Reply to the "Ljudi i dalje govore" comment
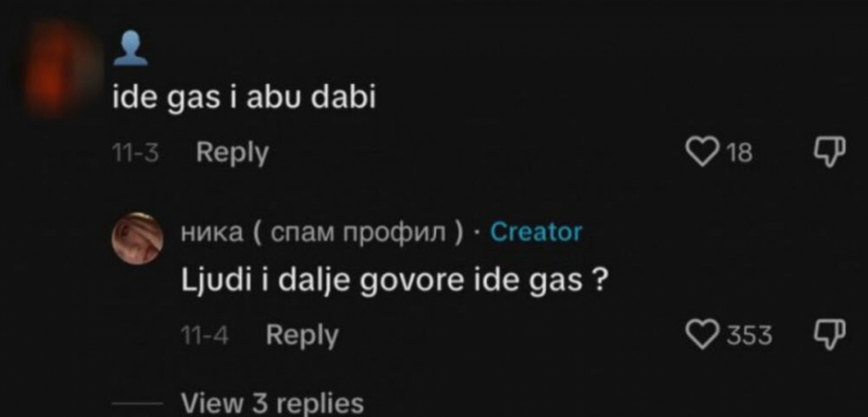868x417 pixels. (x=302, y=335)
